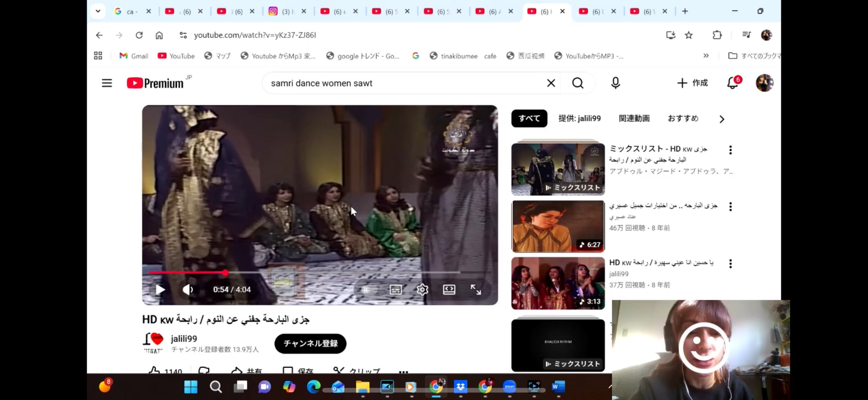Image resolution: width=868 pixels, height=400 pixels.
Task: Click the チャンネル登録 subscribe button
Action: (x=310, y=344)
